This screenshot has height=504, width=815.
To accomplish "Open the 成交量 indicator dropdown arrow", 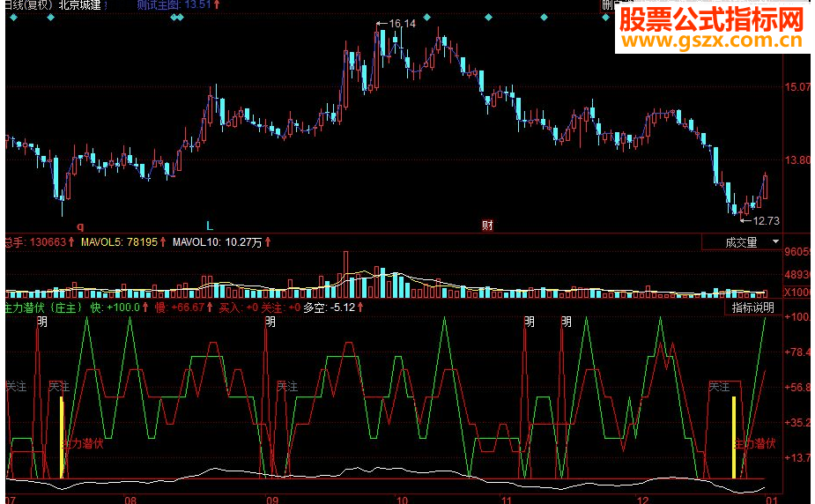I will [775, 241].
